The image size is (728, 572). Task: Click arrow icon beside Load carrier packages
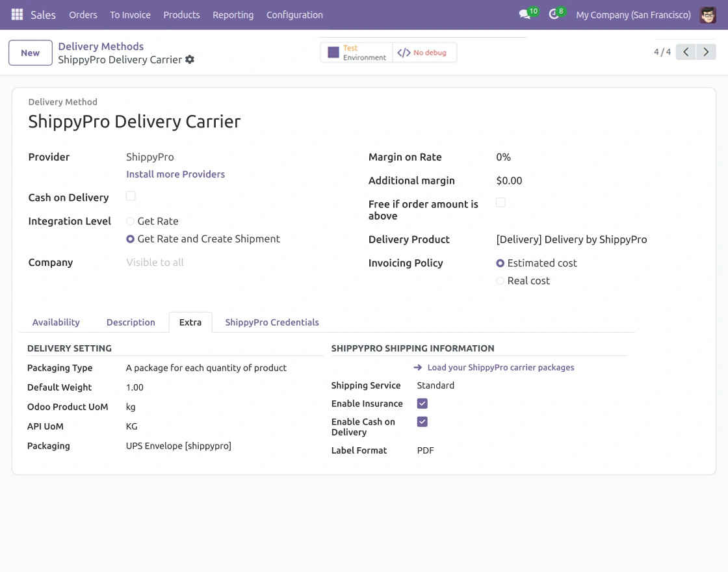(418, 367)
